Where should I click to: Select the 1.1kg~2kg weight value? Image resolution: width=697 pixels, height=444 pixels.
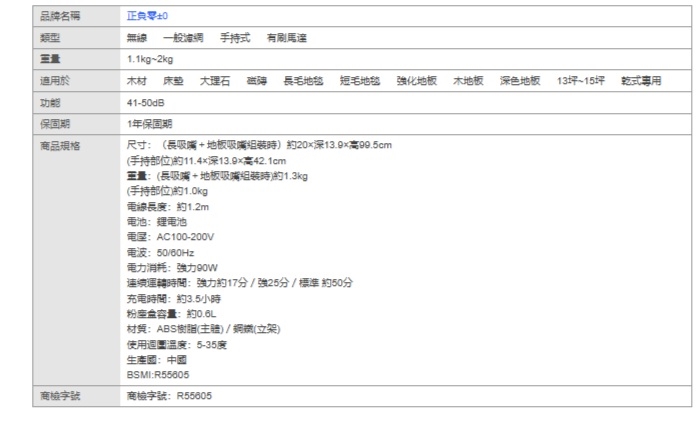coord(150,59)
